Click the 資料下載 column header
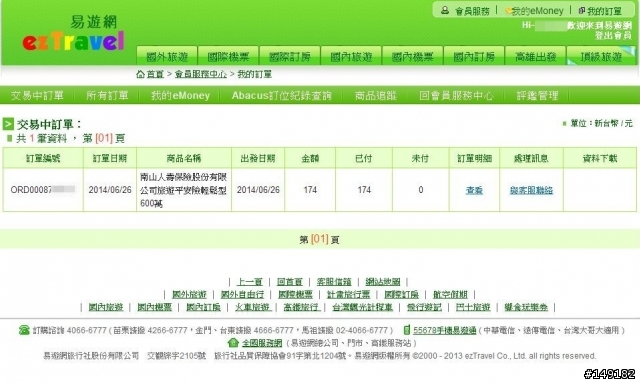This screenshot has height=382, width=640. point(600,158)
